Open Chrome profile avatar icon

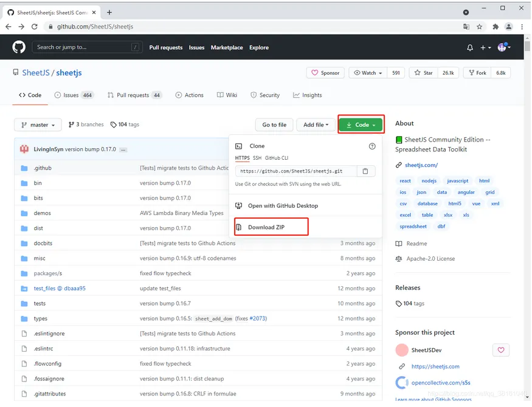(x=508, y=27)
